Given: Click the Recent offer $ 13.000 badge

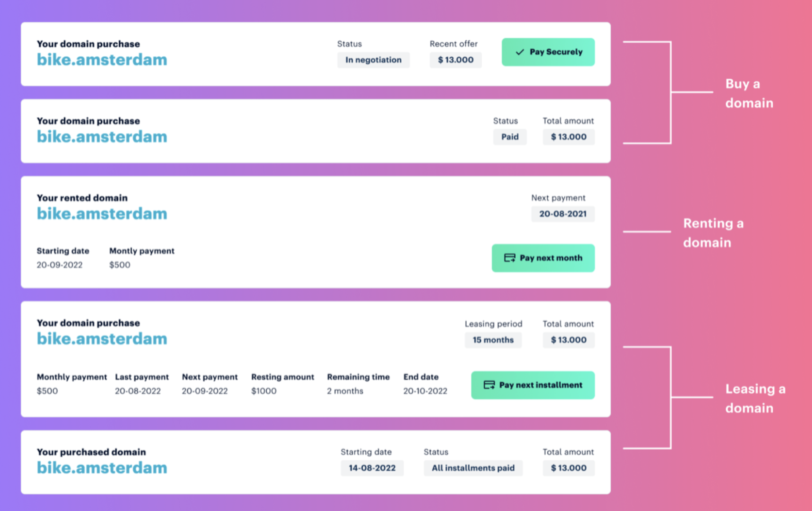Looking at the screenshot, I should point(455,60).
